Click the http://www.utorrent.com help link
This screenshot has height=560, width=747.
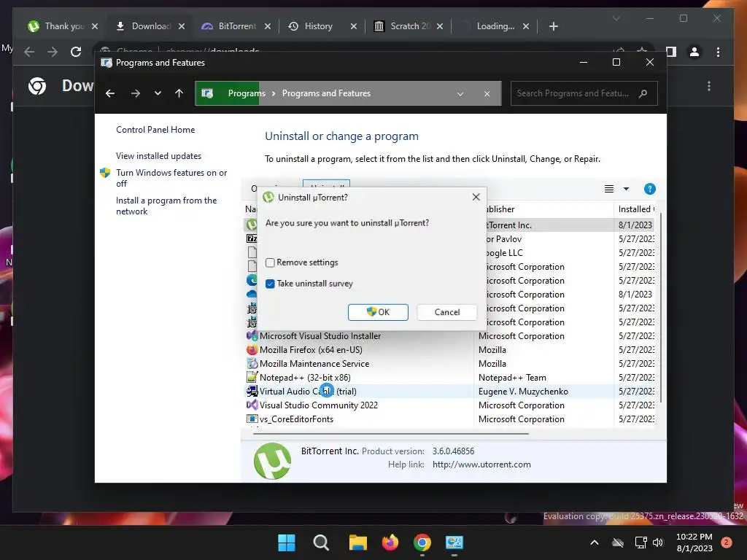481,464
